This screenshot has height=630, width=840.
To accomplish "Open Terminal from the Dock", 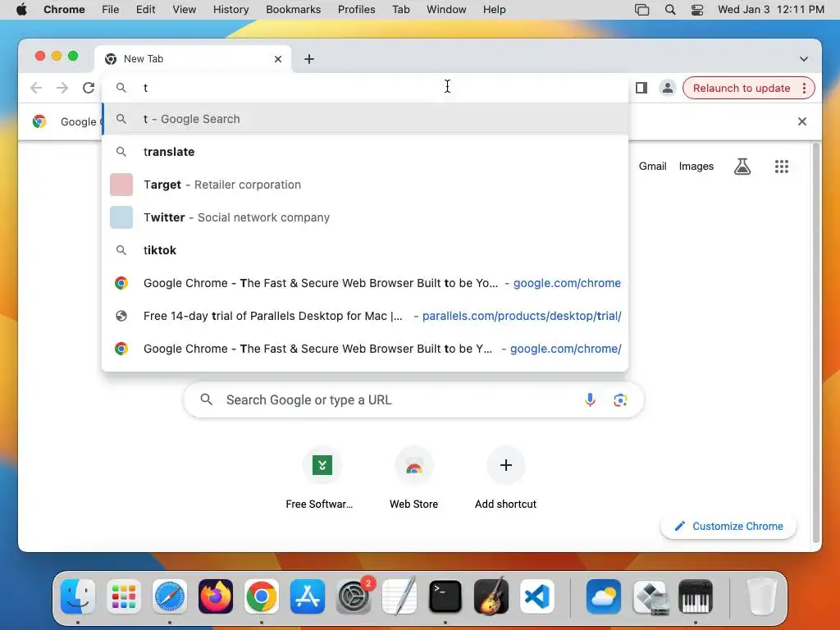I will point(445,596).
